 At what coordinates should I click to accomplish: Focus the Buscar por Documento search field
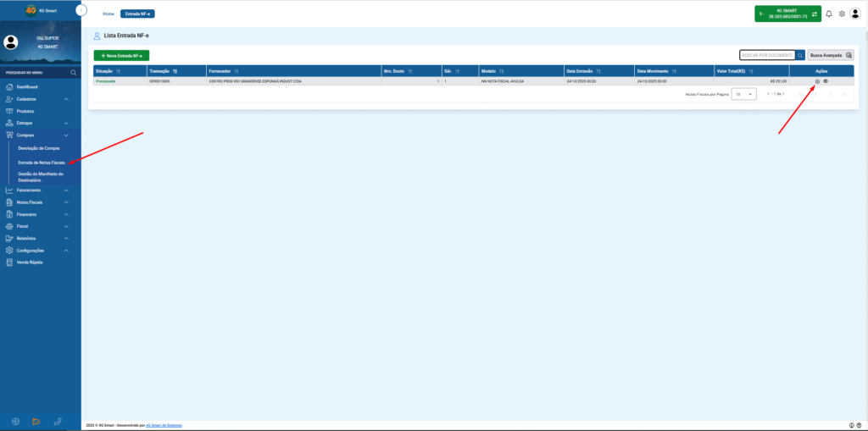(x=767, y=55)
